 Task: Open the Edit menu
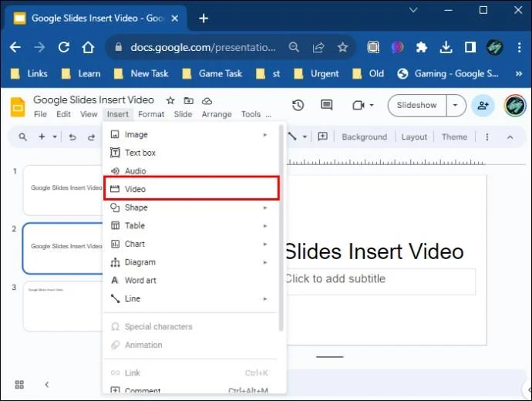63,114
